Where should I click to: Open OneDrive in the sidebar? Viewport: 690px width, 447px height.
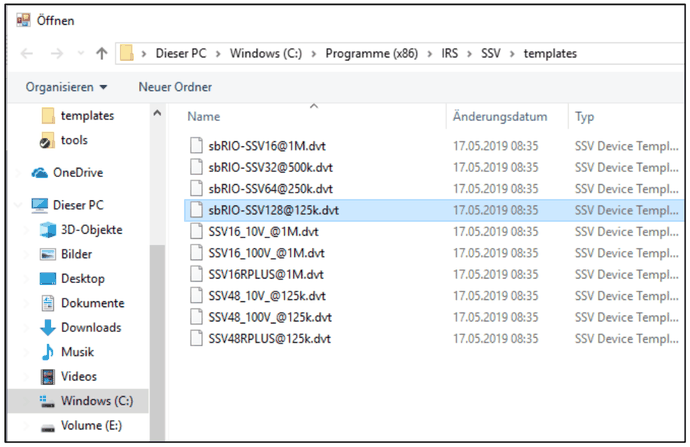78,172
